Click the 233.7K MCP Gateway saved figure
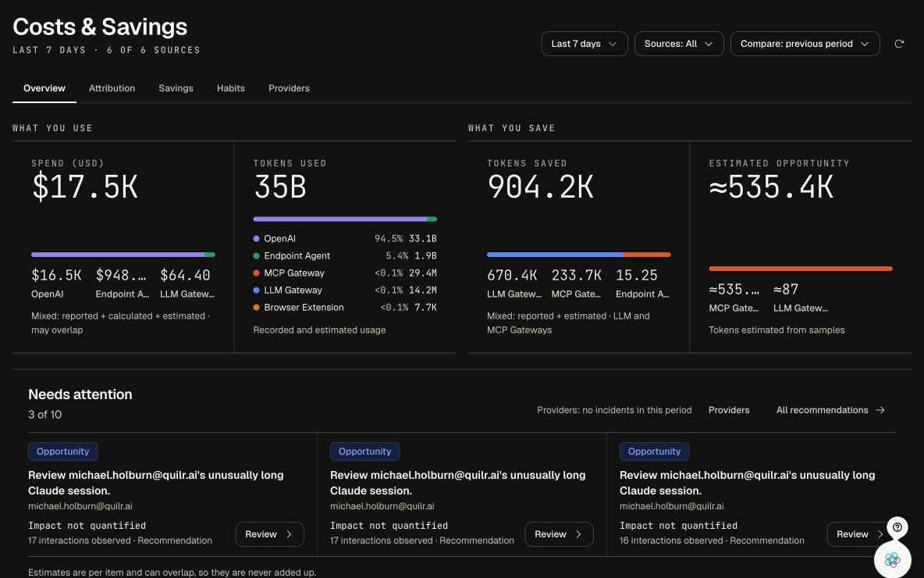The height and width of the screenshot is (578, 924). (x=576, y=275)
